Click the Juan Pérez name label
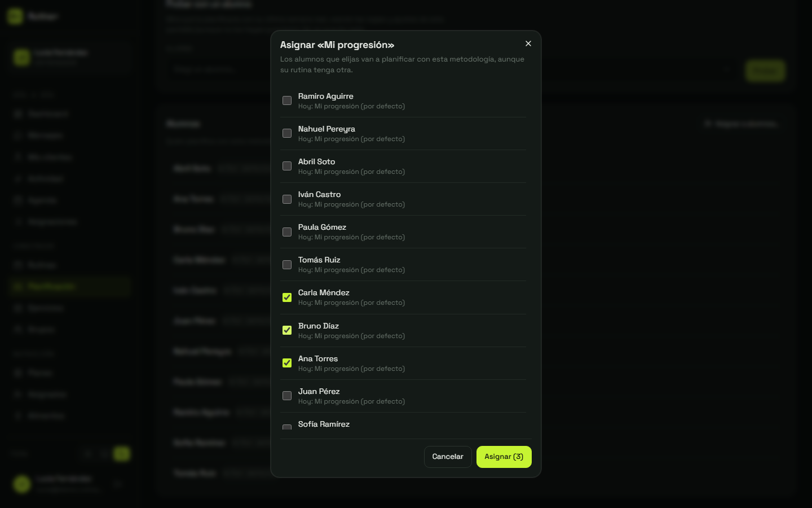Viewport: 812px width, 508px height. tap(319, 391)
